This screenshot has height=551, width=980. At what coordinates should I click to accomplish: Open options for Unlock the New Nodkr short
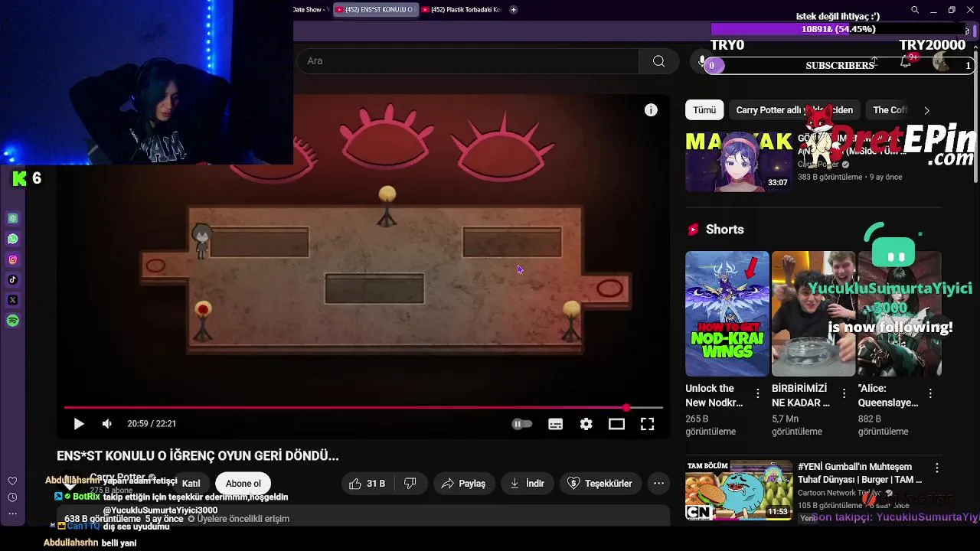coord(758,393)
